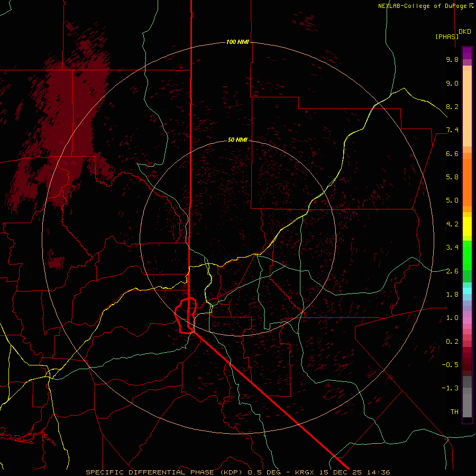This screenshot has height=476, width=476.
Task: Pick the bright green color scale band
Action: (467, 255)
